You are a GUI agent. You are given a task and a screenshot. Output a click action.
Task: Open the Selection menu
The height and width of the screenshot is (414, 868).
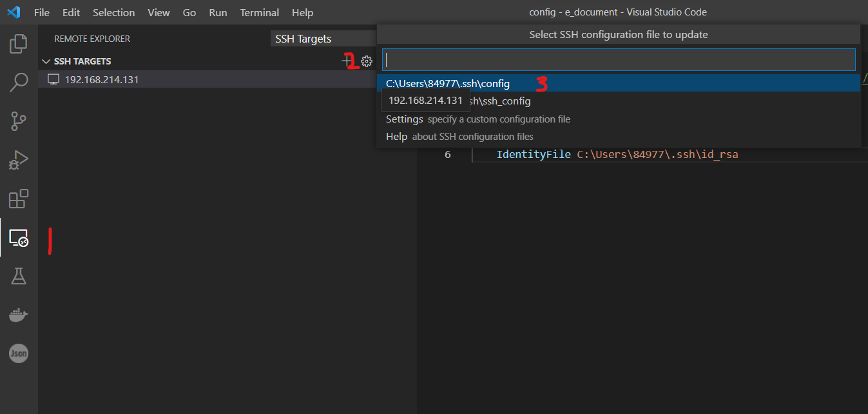coord(114,12)
